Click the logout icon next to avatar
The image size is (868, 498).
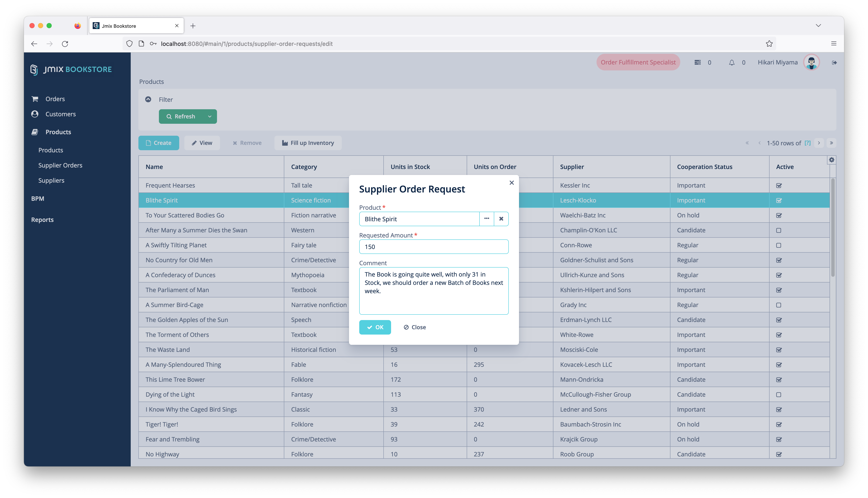(834, 63)
